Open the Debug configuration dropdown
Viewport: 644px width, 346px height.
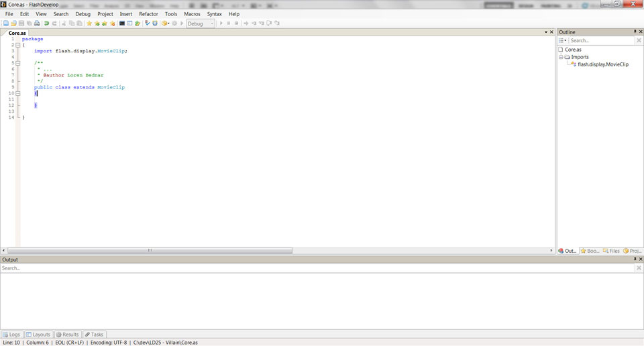point(201,23)
